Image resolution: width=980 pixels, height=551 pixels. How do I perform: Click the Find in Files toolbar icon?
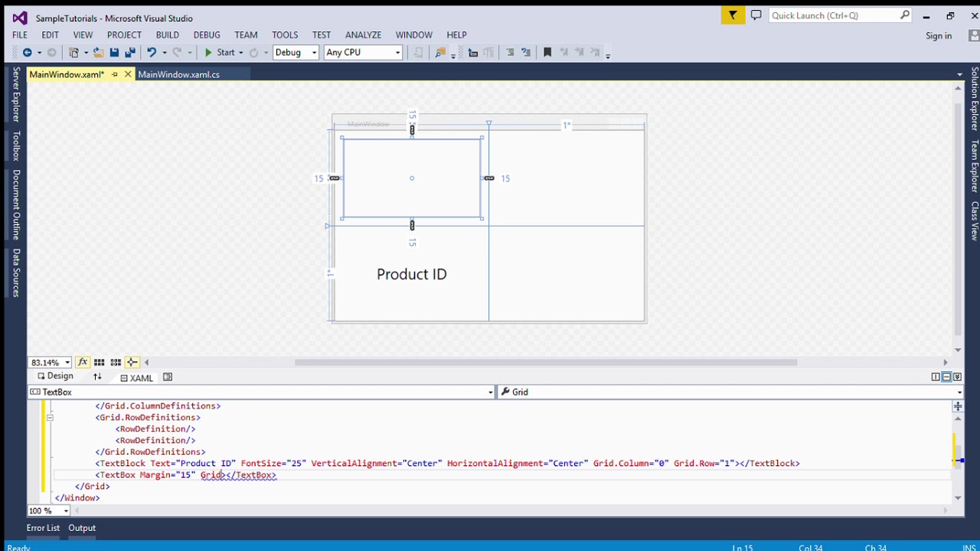[440, 52]
